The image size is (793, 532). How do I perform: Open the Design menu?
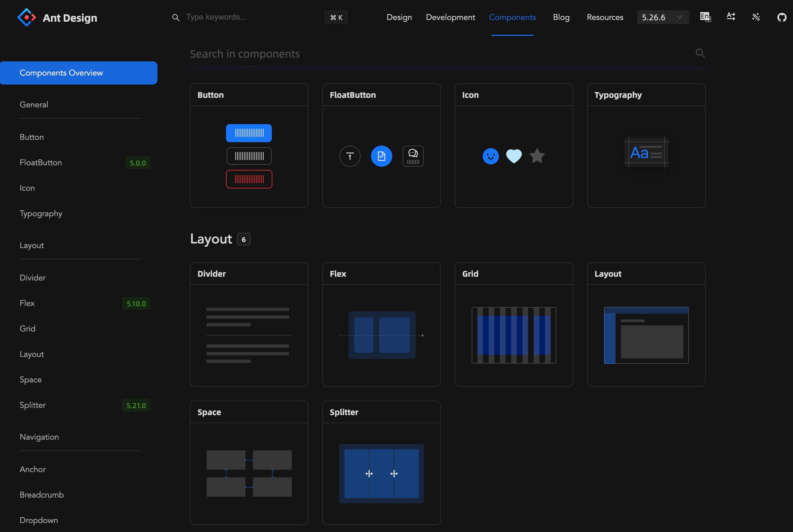pos(399,17)
